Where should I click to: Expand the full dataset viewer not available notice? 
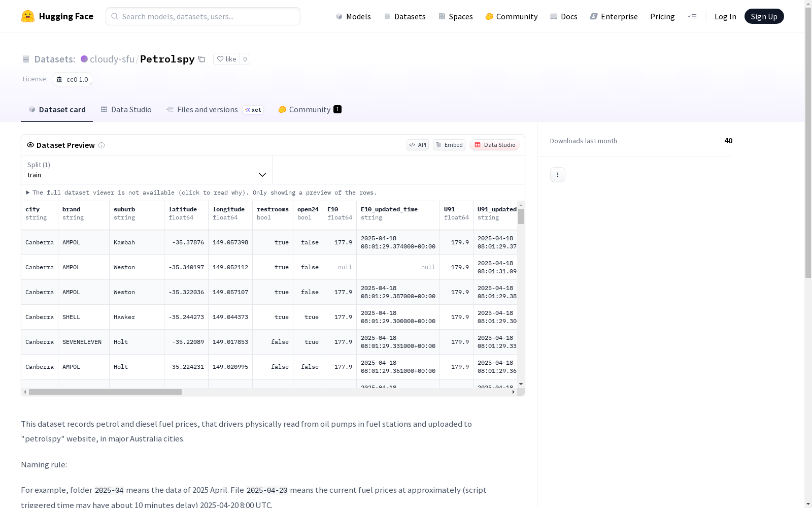tap(201, 193)
